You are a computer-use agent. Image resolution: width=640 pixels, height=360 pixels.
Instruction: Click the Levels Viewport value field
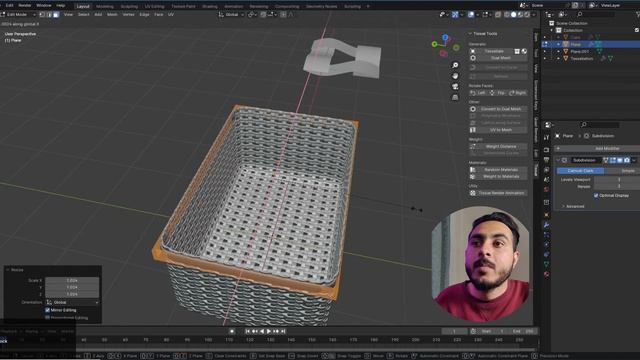tap(617, 180)
